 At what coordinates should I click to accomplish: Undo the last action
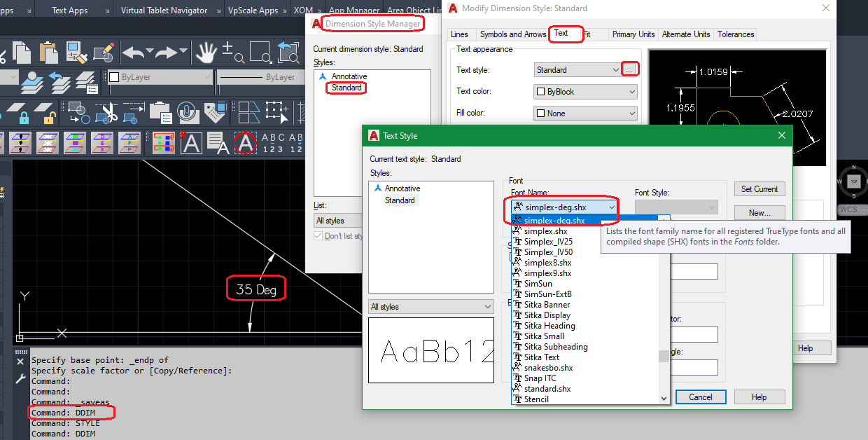[x=132, y=52]
